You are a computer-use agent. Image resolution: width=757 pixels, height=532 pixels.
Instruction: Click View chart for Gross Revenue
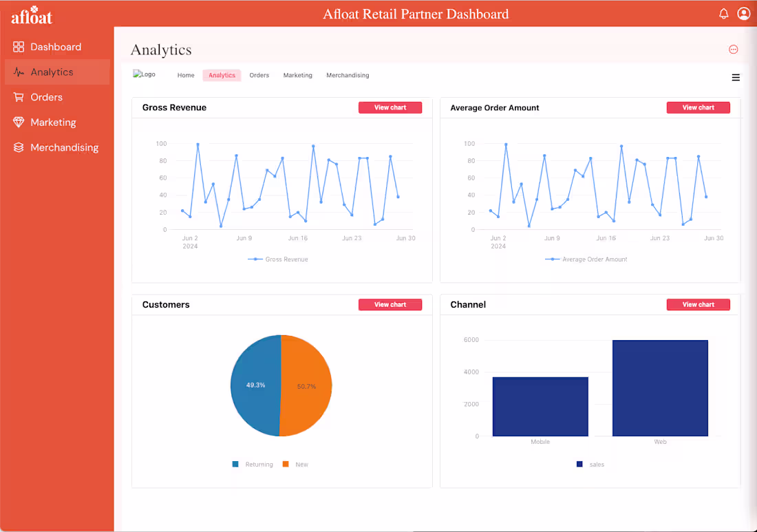pyautogui.click(x=390, y=107)
